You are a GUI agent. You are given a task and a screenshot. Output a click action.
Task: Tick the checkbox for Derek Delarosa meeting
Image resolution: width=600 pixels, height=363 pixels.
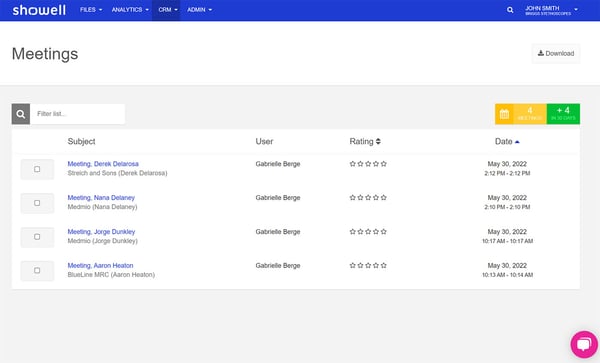[x=37, y=169]
